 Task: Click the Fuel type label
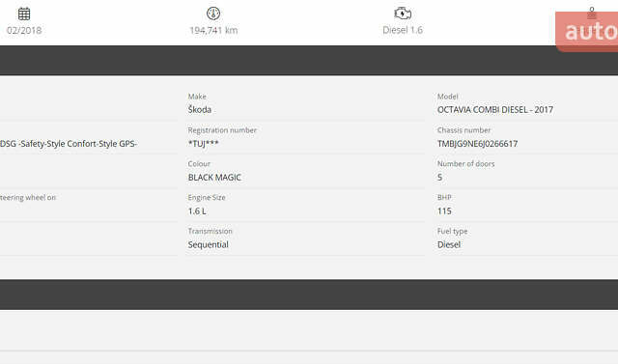click(x=453, y=232)
